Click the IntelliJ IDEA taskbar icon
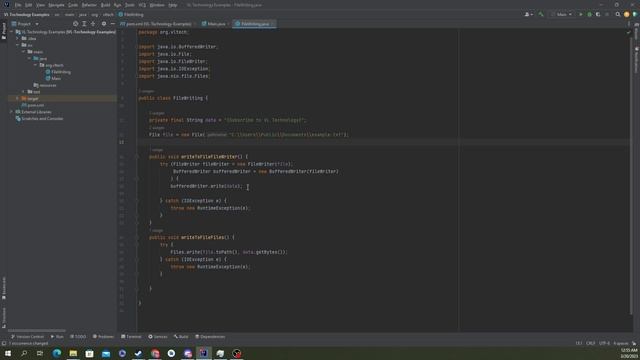Image resolution: width=640 pixels, height=360 pixels. coord(204,353)
